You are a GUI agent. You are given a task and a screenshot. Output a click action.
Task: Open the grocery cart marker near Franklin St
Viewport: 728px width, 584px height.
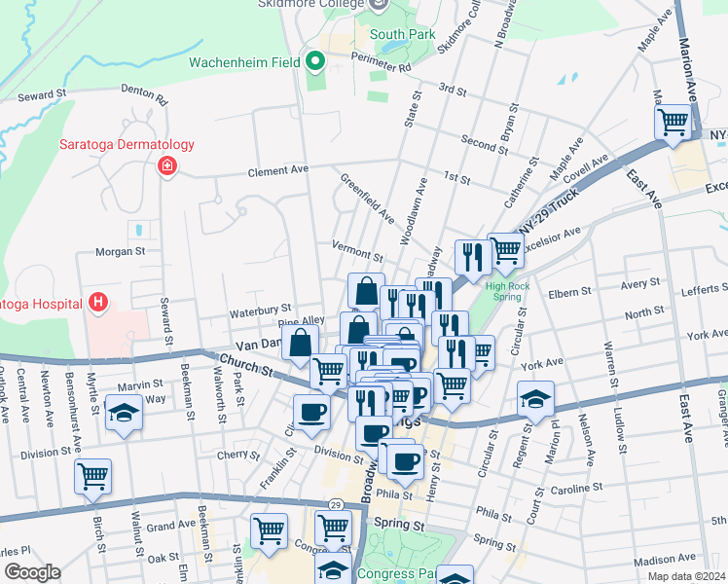point(269,531)
